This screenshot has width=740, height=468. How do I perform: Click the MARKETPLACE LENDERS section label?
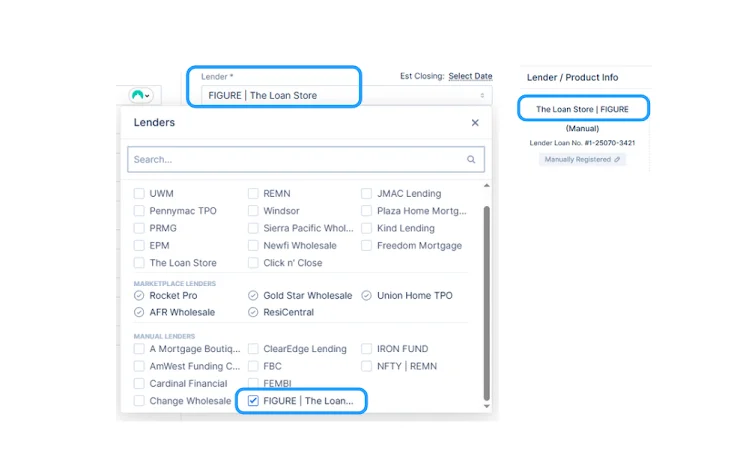(x=175, y=284)
